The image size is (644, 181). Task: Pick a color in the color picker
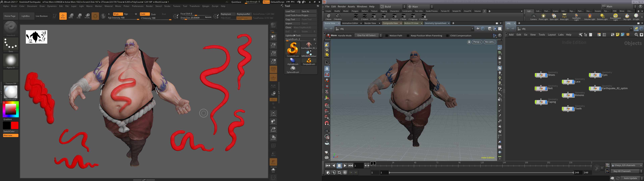pos(11,109)
